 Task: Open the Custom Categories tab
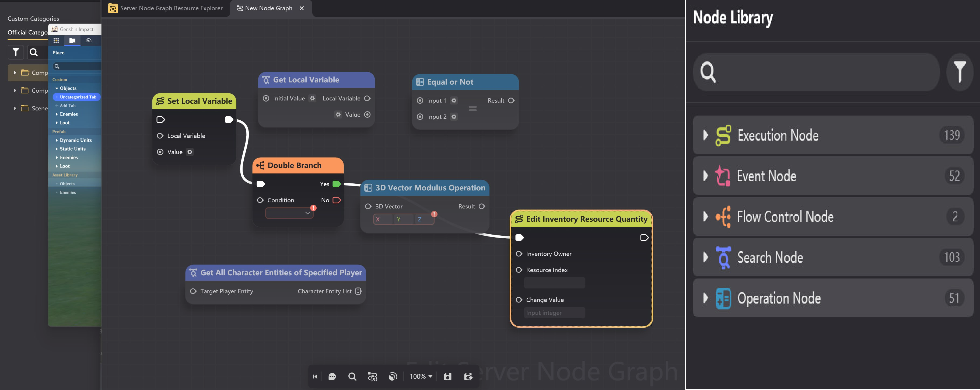pos(33,19)
